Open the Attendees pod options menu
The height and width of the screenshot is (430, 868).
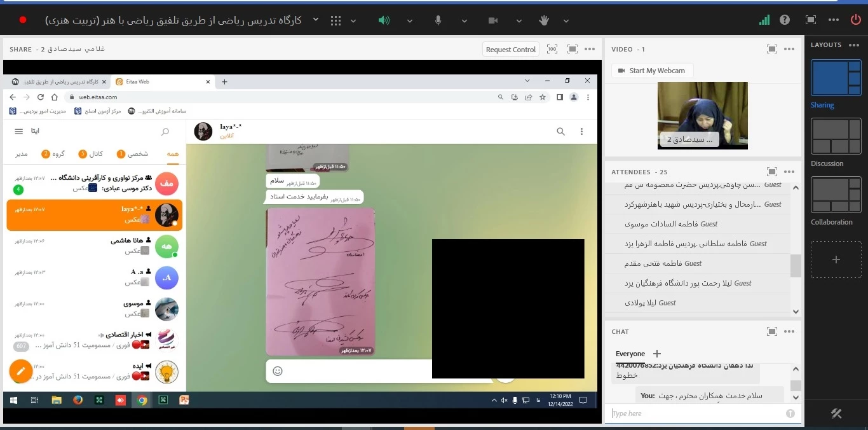tap(789, 172)
